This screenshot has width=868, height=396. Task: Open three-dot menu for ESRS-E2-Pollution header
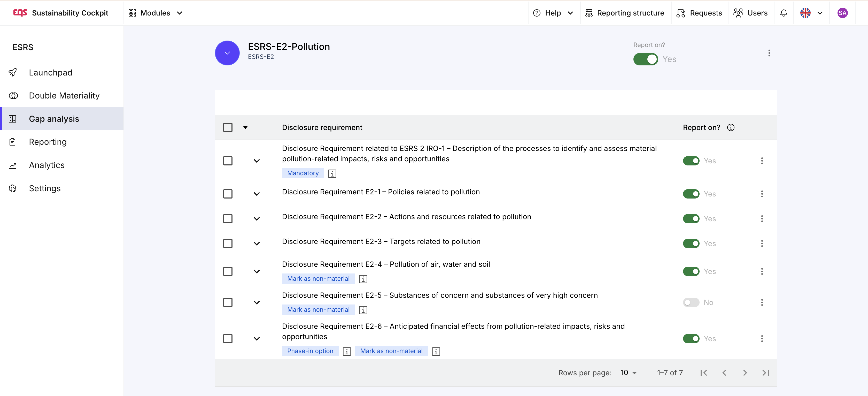[x=769, y=53]
